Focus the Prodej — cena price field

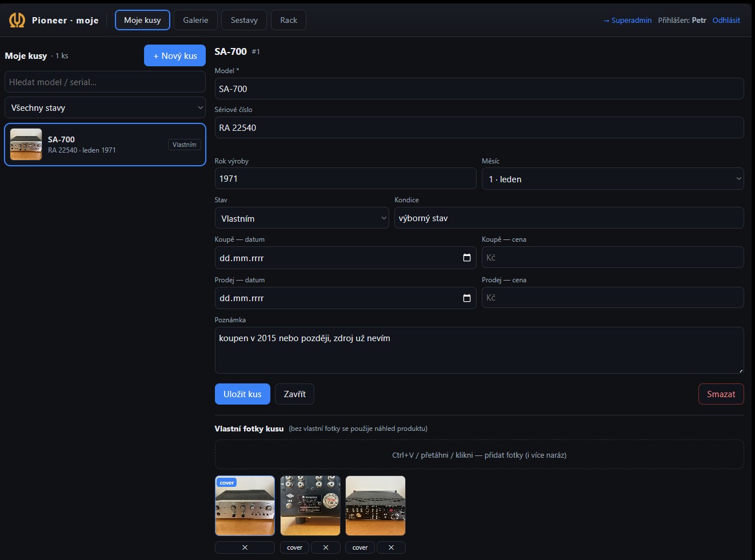[613, 297]
